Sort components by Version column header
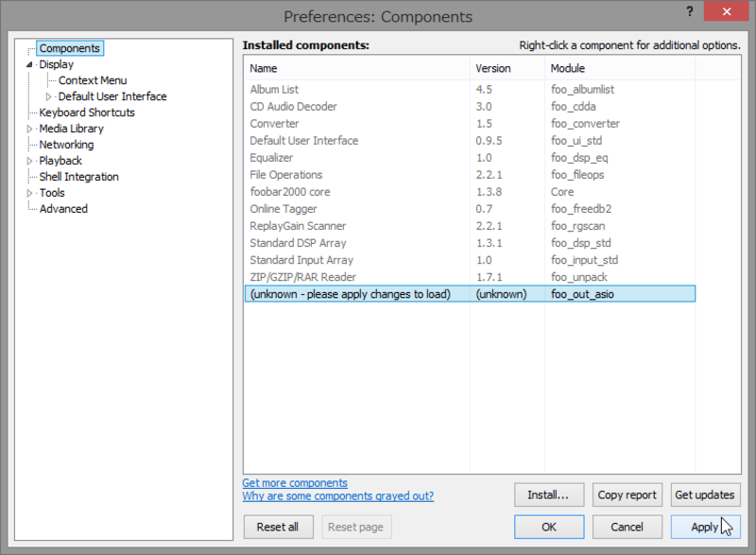This screenshot has width=756, height=555. [507, 68]
